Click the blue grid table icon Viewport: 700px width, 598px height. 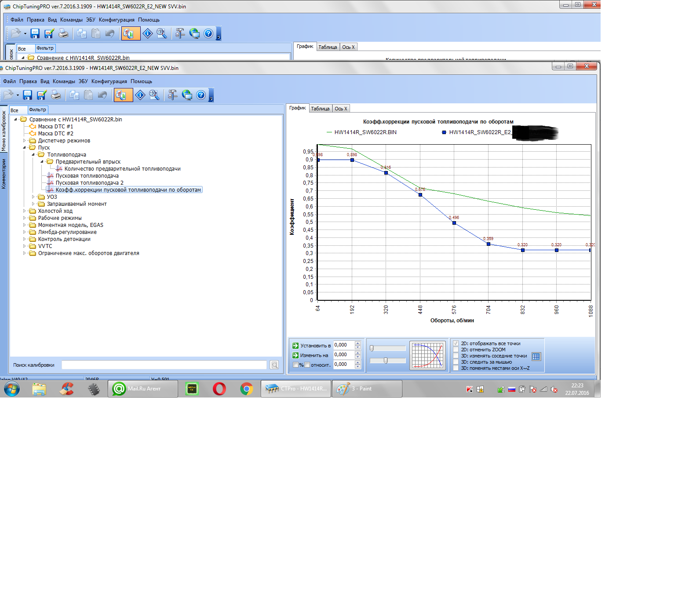tap(536, 357)
